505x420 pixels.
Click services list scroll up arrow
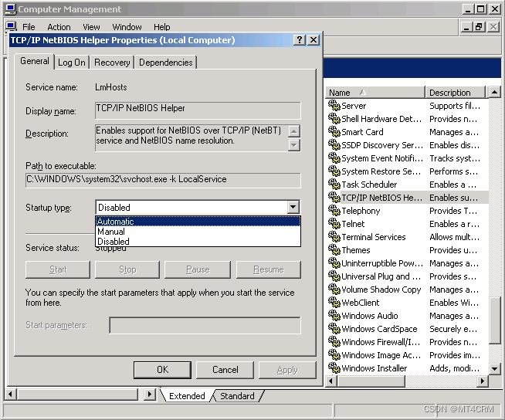pyautogui.click(x=495, y=92)
